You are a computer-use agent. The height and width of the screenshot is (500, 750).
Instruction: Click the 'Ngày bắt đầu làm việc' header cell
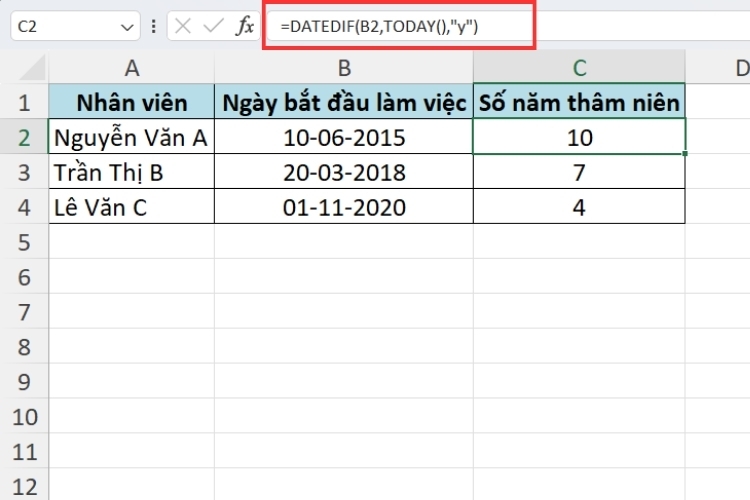344,101
